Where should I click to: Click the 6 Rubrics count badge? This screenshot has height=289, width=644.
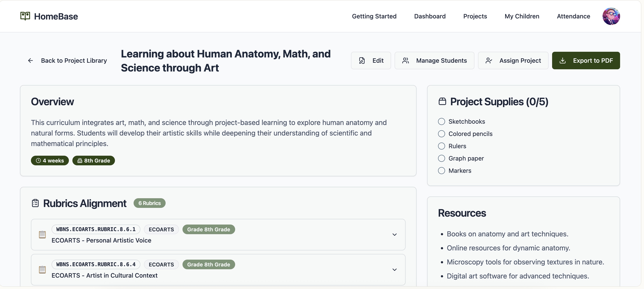click(149, 203)
